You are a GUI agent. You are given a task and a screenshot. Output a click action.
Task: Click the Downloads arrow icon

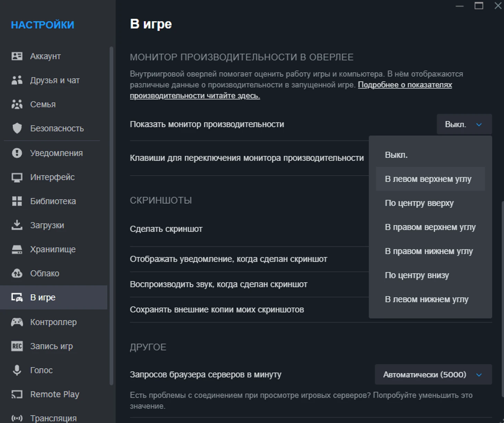[17, 225]
